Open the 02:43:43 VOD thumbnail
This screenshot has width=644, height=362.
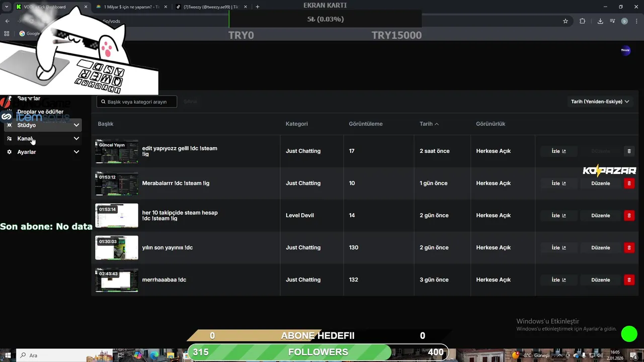point(117,280)
